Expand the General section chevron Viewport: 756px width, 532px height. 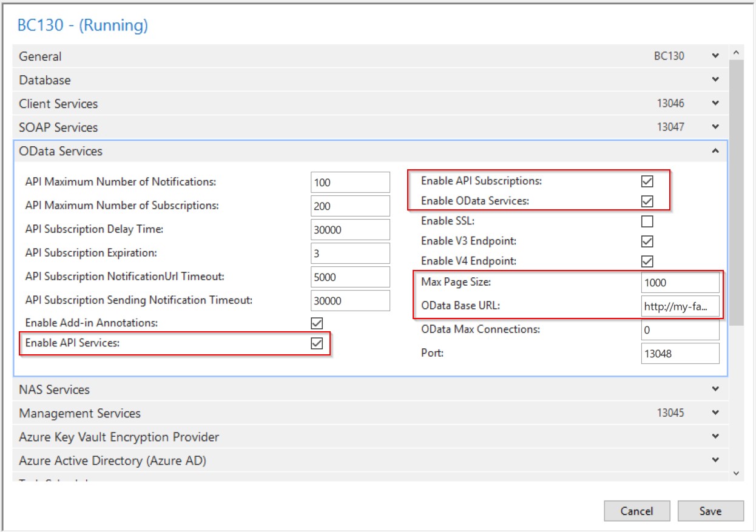point(715,56)
